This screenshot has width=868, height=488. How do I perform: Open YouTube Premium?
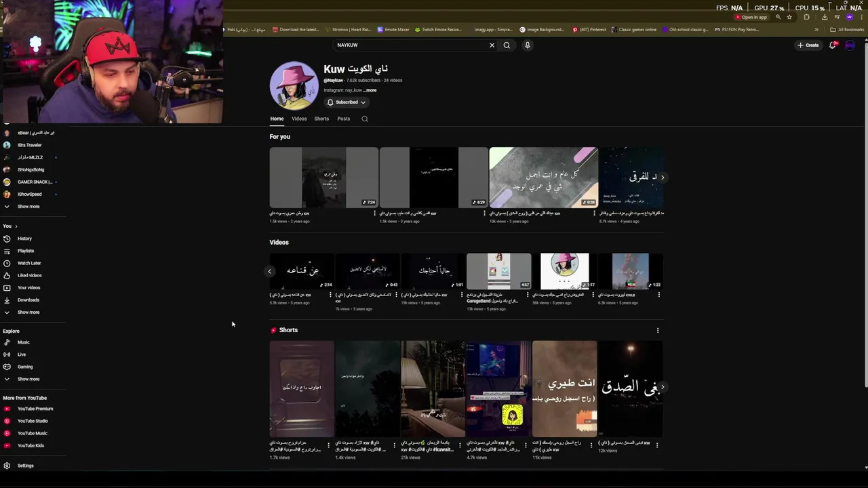click(35, 409)
